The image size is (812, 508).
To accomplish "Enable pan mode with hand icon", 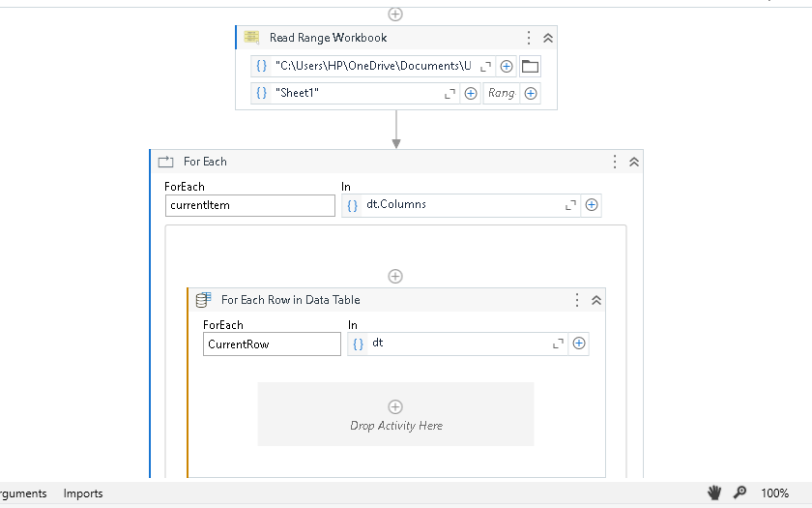I will point(714,493).
